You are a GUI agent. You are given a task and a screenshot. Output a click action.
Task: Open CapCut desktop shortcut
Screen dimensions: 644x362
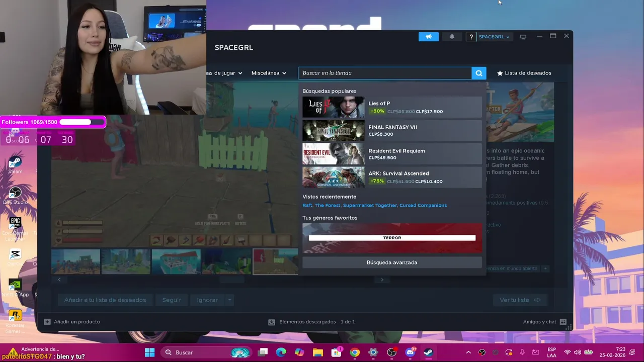click(x=15, y=257)
